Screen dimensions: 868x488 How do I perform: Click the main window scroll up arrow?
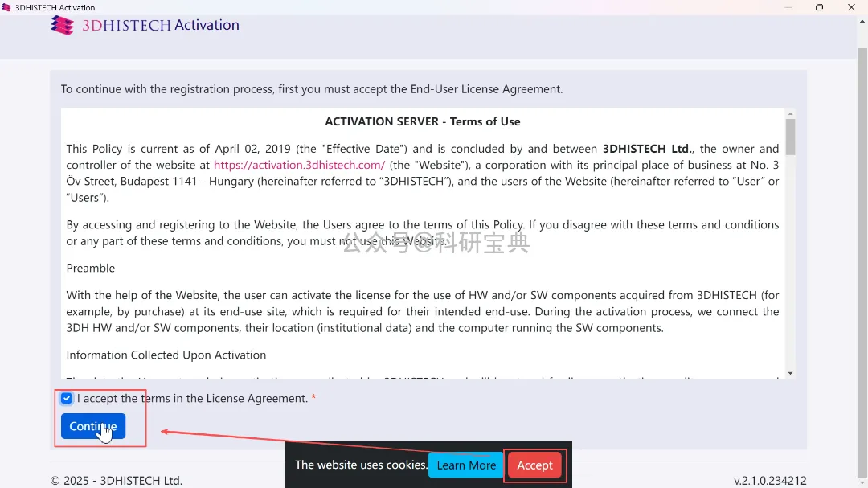tap(862, 22)
